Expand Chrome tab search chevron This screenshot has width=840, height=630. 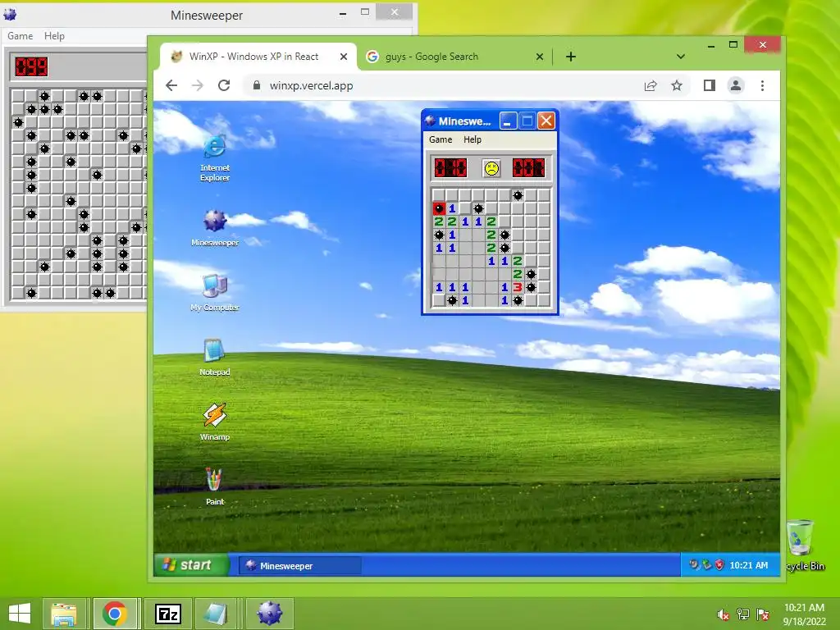(x=680, y=57)
